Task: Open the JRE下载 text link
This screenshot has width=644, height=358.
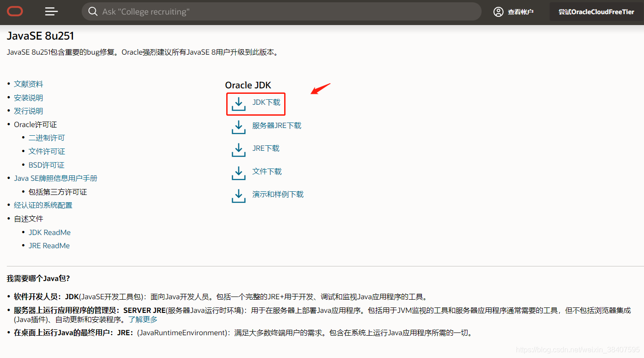Action: [266, 148]
